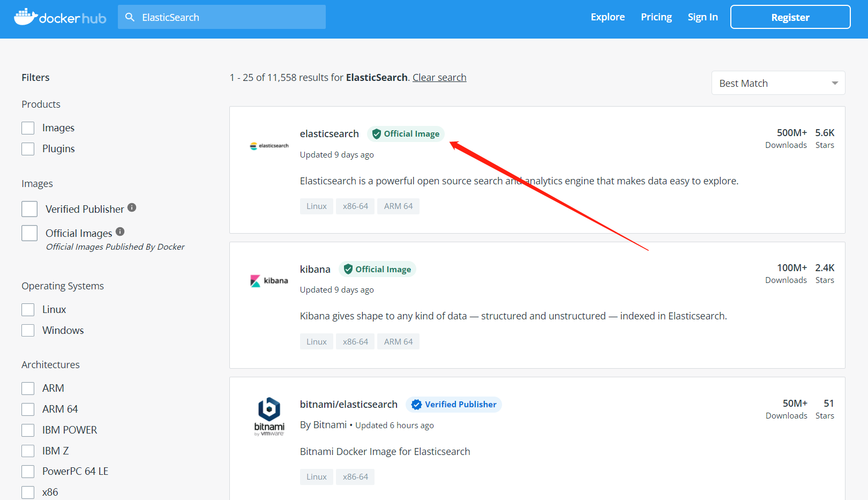This screenshot has width=868, height=500.
Task: Click Sign In in the header
Action: [702, 17]
